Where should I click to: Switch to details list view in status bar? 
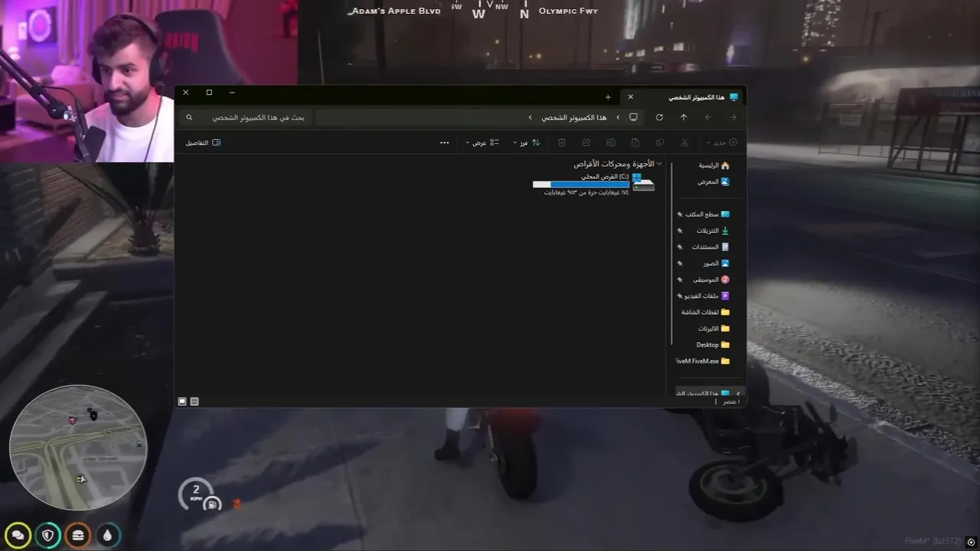(194, 401)
